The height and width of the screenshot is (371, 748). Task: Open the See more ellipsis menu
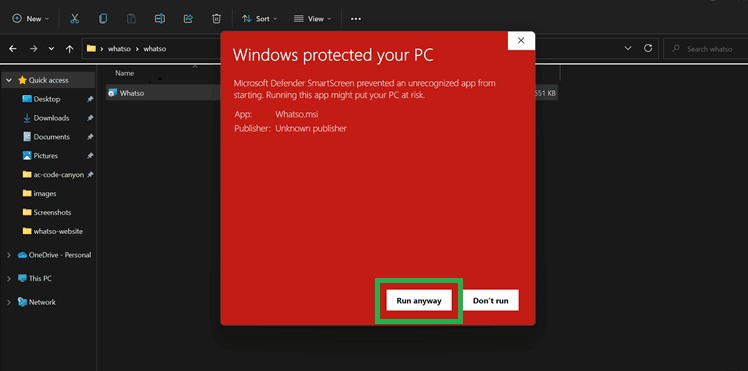(355, 19)
